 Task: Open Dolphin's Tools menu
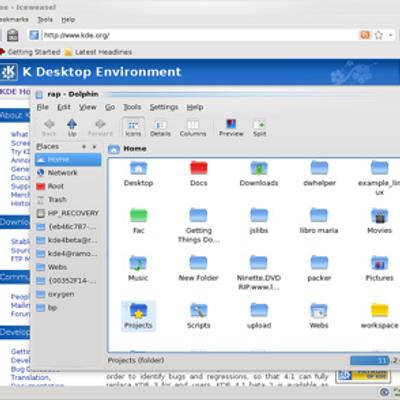(132, 107)
